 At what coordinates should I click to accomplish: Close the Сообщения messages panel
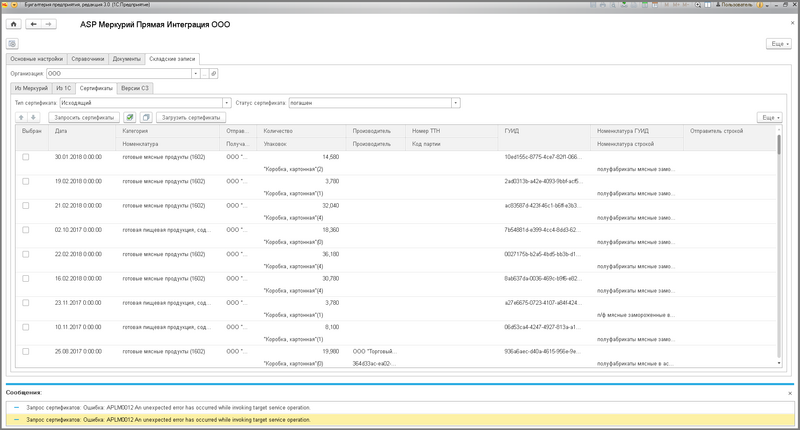[x=790, y=393]
